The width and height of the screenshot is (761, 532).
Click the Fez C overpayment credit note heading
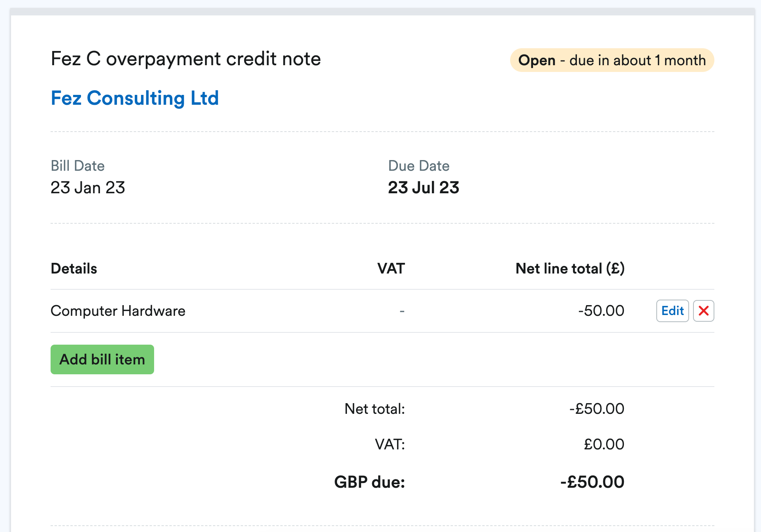[186, 58]
